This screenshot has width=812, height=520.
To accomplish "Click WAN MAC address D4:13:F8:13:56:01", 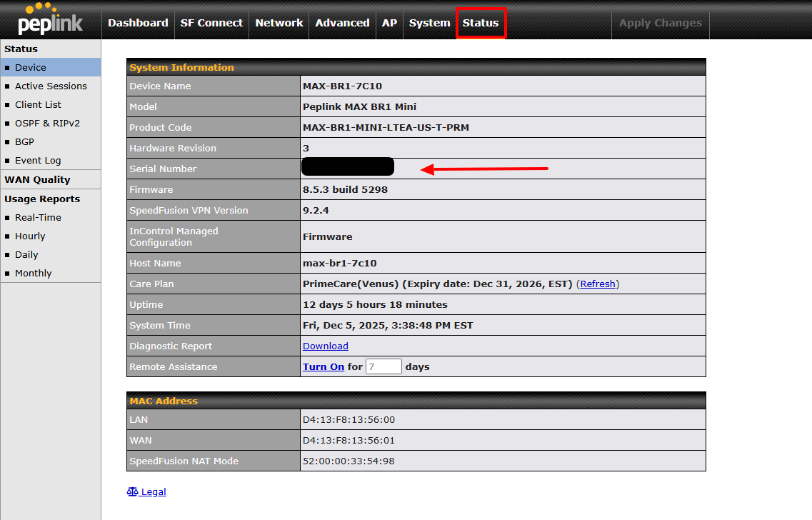I will (349, 440).
